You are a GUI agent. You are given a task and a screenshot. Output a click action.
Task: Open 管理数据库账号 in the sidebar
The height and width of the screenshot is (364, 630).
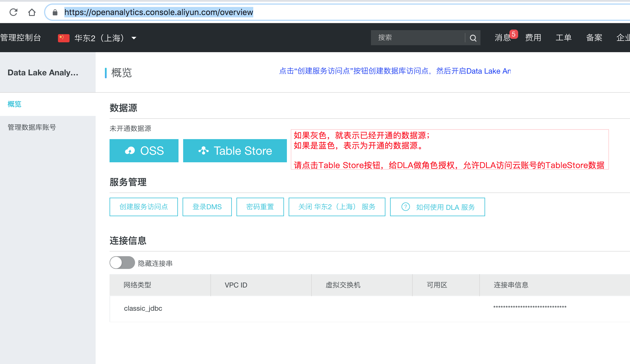(x=32, y=127)
